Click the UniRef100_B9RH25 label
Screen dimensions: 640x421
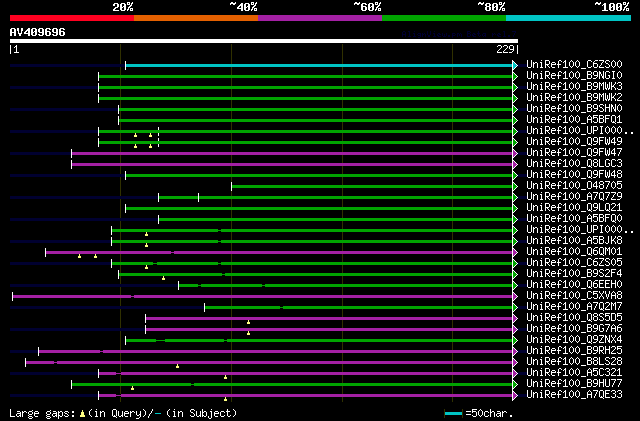(574, 351)
